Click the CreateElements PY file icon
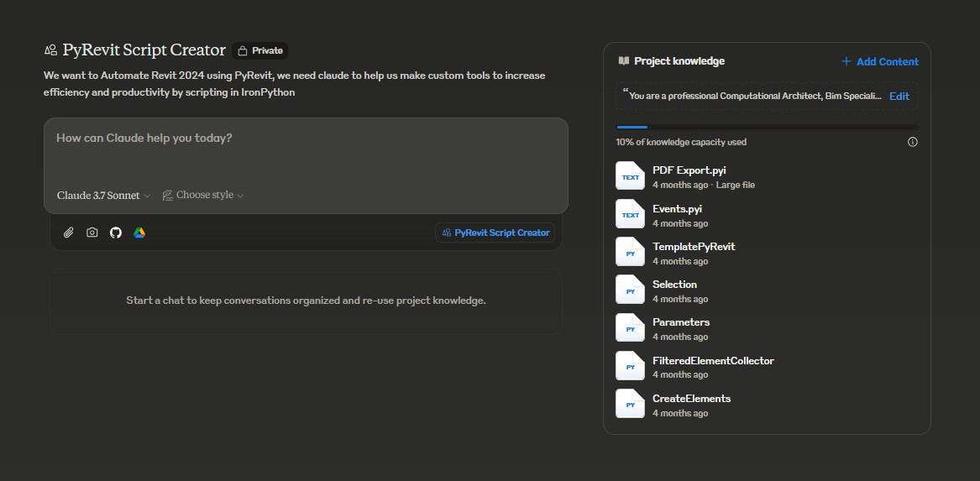This screenshot has height=481, width=980. point(630,404)
